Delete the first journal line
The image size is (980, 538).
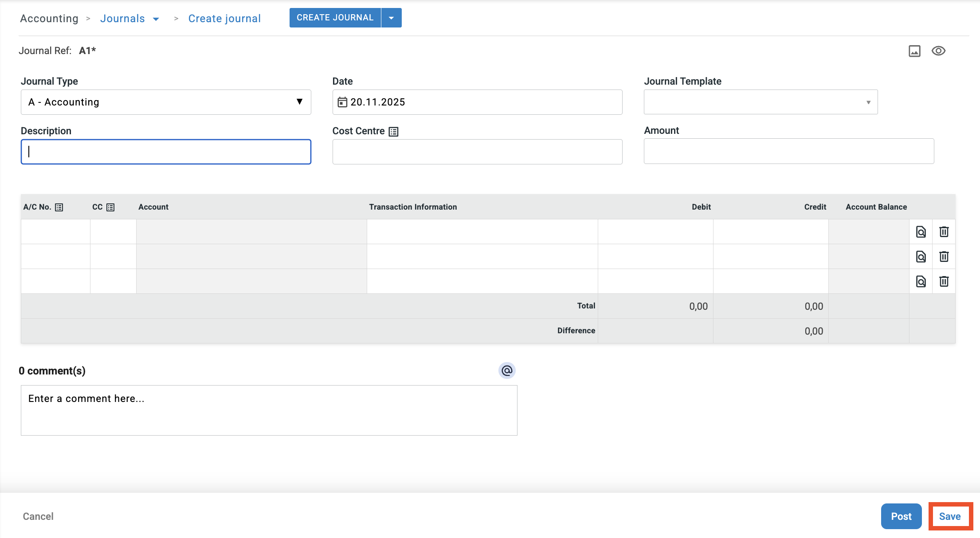(x=944, y=232)
